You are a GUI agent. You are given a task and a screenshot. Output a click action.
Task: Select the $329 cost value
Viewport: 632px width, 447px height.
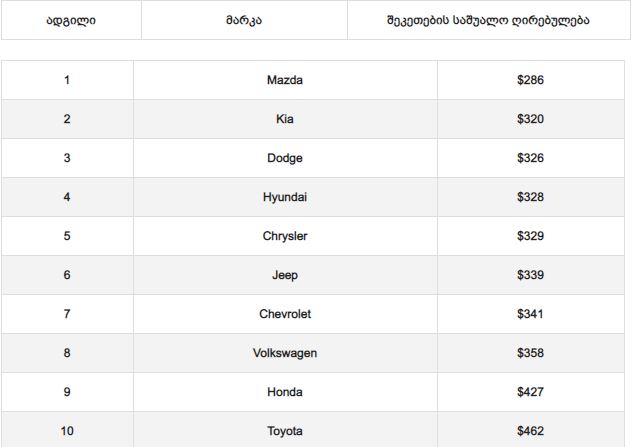click(530, 236)
